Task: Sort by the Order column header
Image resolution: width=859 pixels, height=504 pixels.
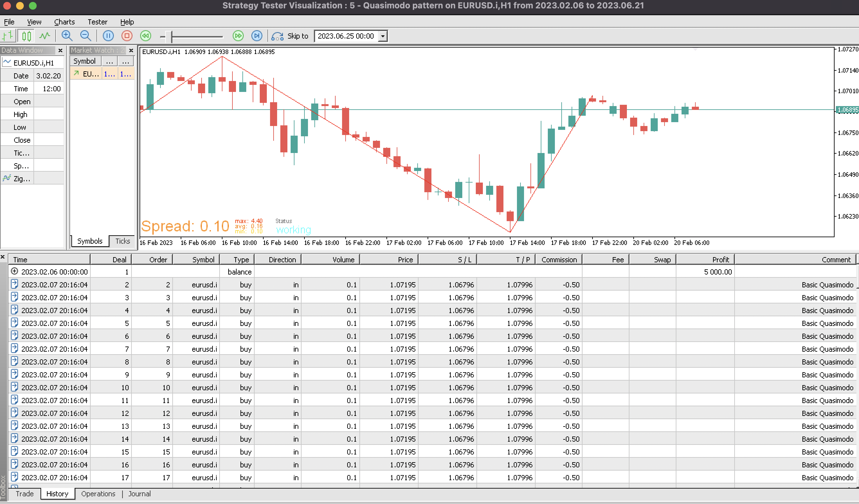Action: pos(152,260)
